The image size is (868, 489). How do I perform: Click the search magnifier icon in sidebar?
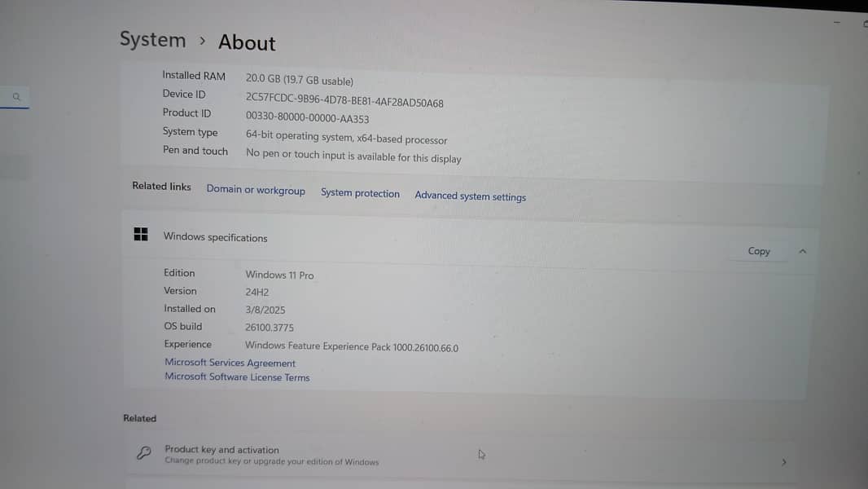(16, 97)
